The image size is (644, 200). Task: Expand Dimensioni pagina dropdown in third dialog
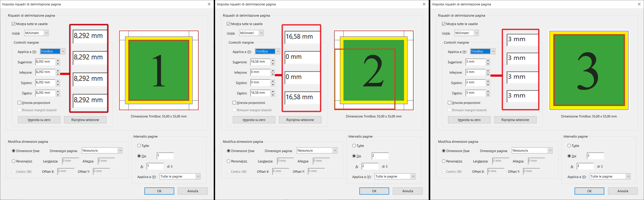532,151
